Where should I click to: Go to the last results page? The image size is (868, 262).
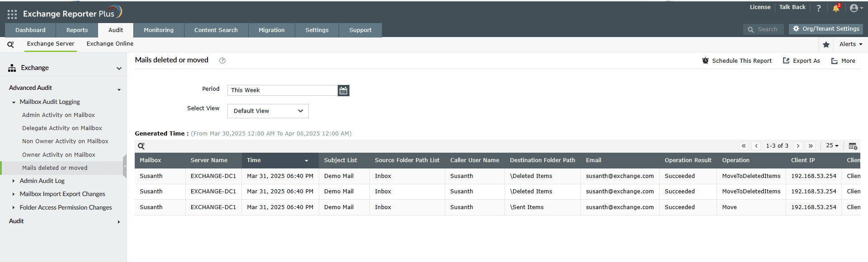tap(811, 146)
